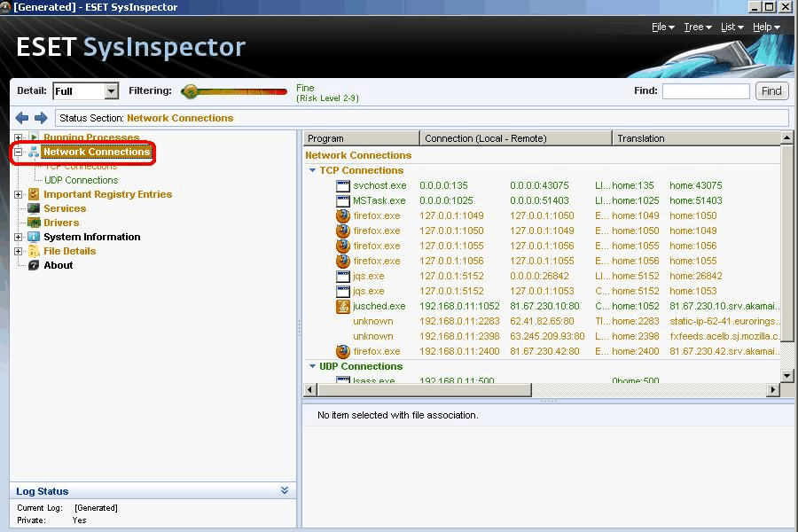This screenshot has width=798, height=532.
Task: Collapse the UDP Connections group
Action: tap(312, 366)
